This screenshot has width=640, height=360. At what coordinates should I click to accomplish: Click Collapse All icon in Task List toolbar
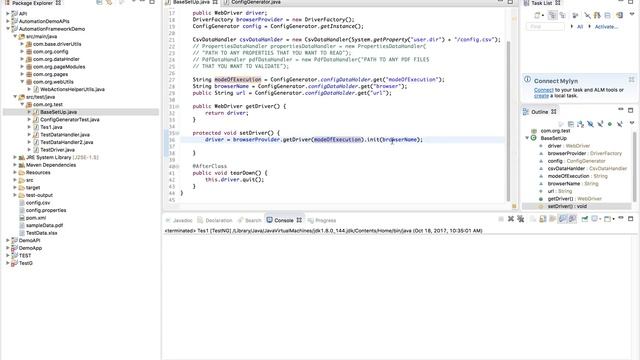coord(608,16)
